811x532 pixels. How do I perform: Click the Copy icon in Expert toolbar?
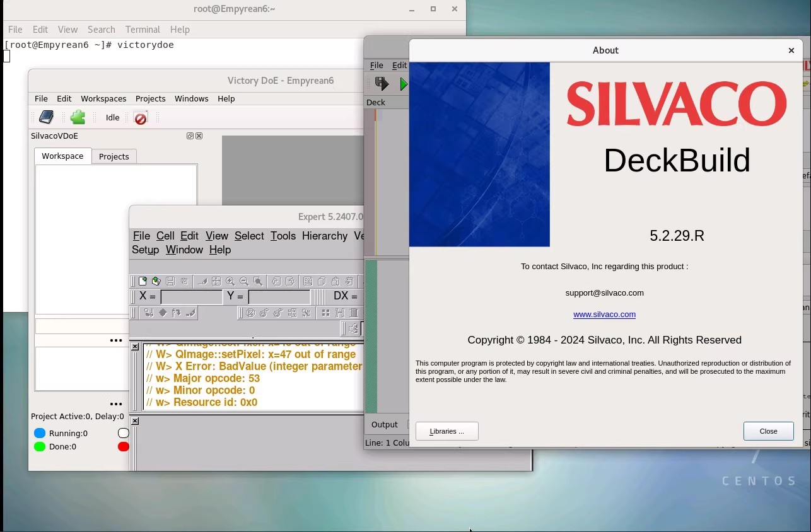[x=322, y=281]
